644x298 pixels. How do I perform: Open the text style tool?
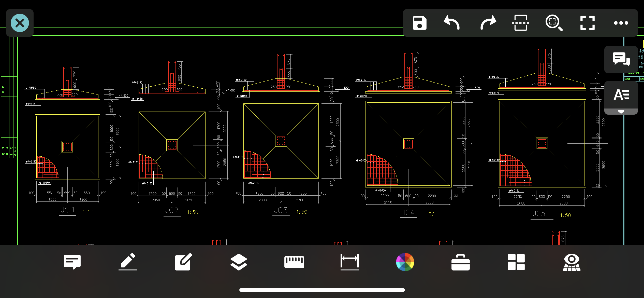[621, 95]
